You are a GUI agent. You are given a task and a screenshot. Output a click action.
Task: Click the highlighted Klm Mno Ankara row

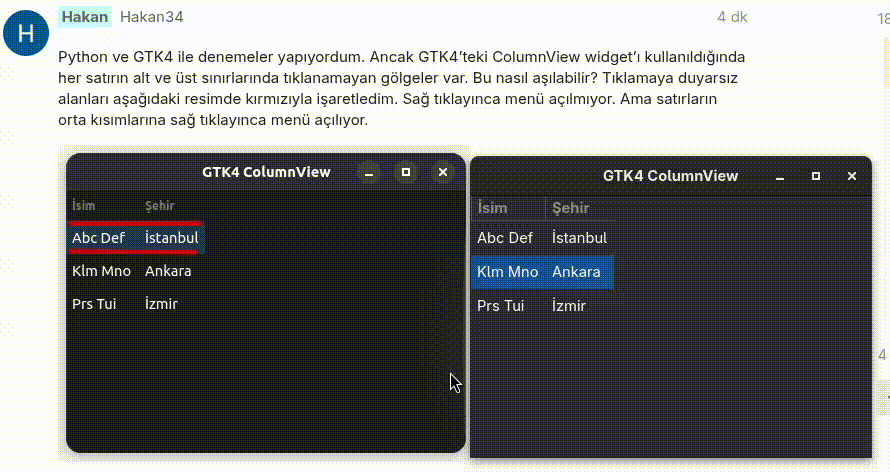541,272
